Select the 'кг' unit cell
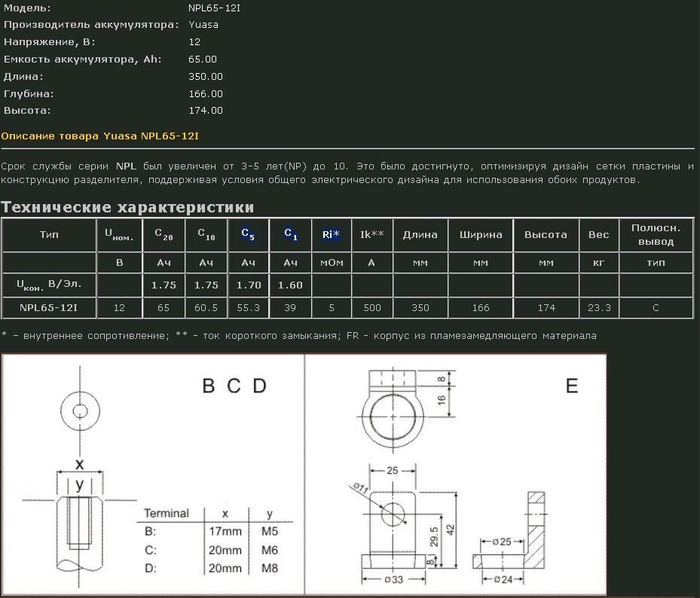700x598 pixels. point(599,263)
